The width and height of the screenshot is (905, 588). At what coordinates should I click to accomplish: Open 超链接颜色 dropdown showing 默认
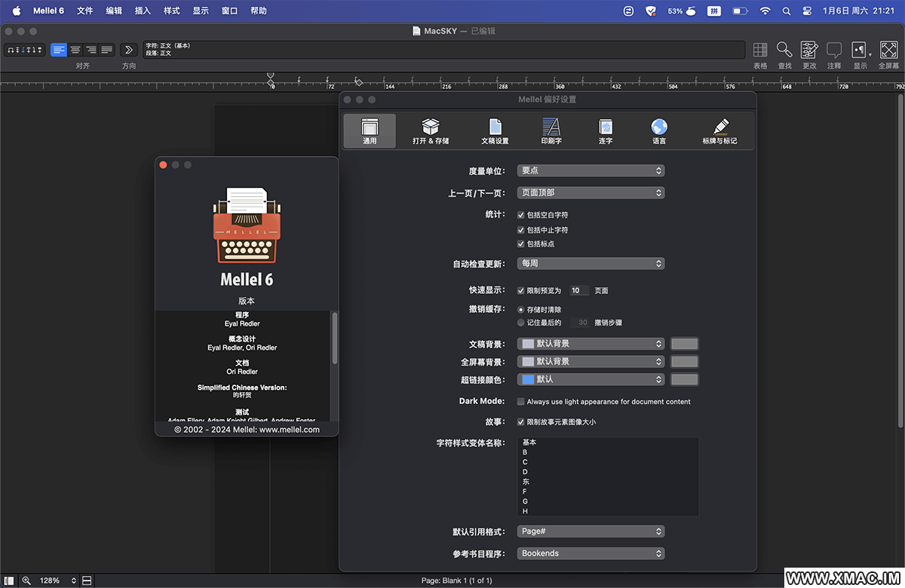point(591,379)
